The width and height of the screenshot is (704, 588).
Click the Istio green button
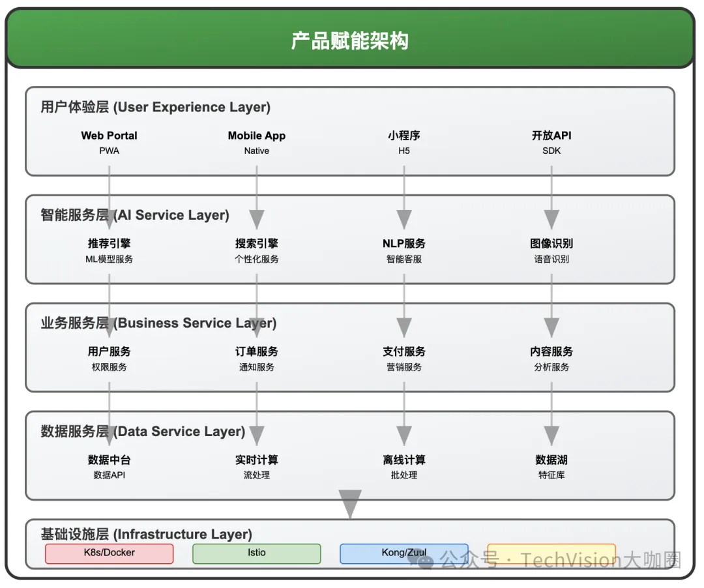click(x=256, y=553)
